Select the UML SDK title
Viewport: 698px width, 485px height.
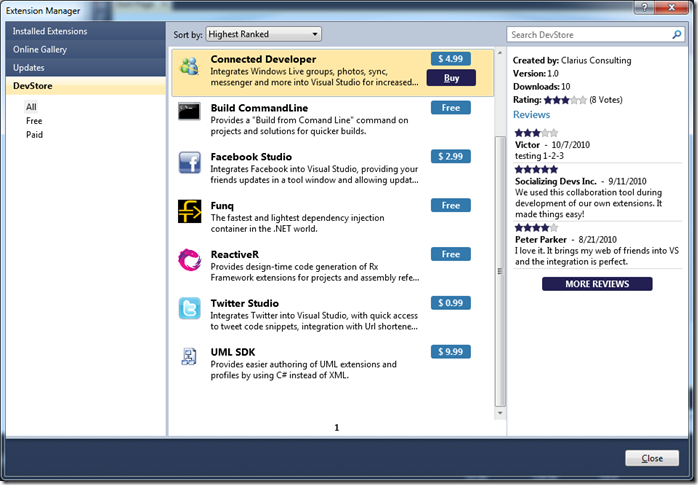(233, 352)
